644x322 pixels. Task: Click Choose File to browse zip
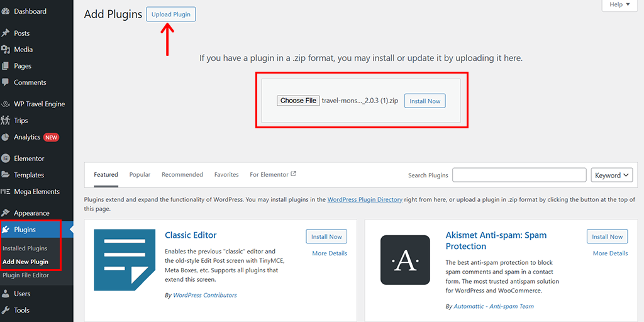(x=298, y=101)
